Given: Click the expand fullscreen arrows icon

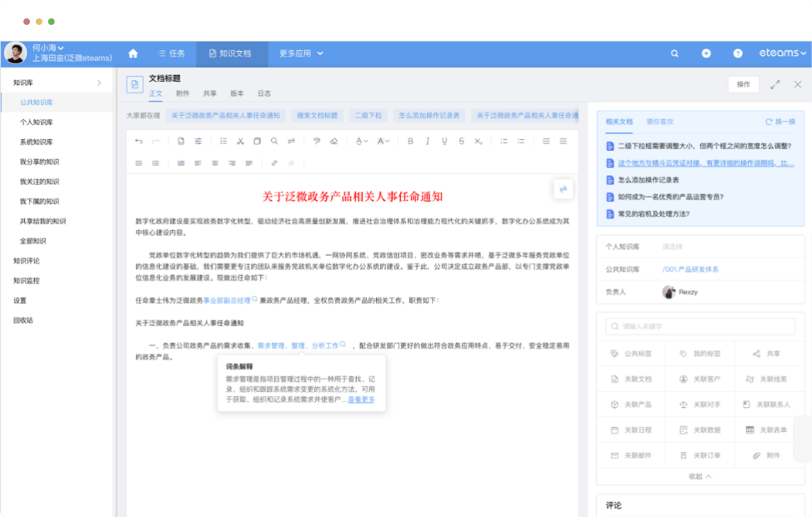Looking at the screenshot, I should tap(775, 84).
